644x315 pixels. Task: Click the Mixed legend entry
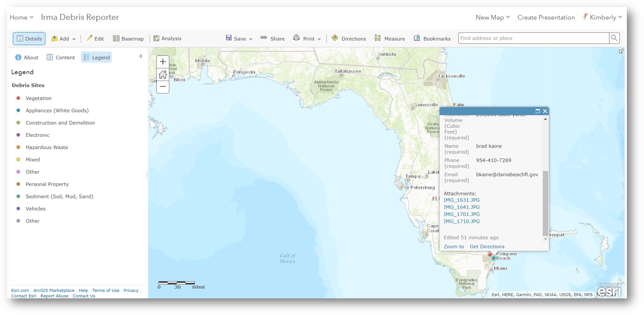coord(33,160)
